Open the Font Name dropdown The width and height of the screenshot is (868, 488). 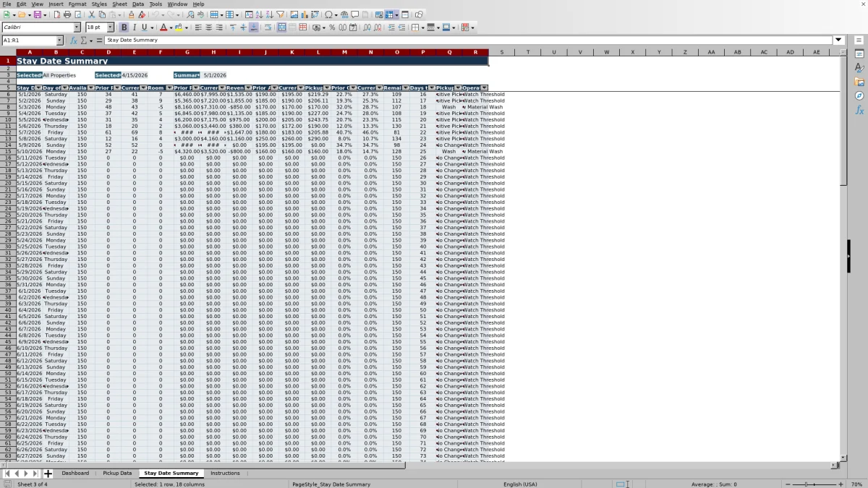coord(77,27)
